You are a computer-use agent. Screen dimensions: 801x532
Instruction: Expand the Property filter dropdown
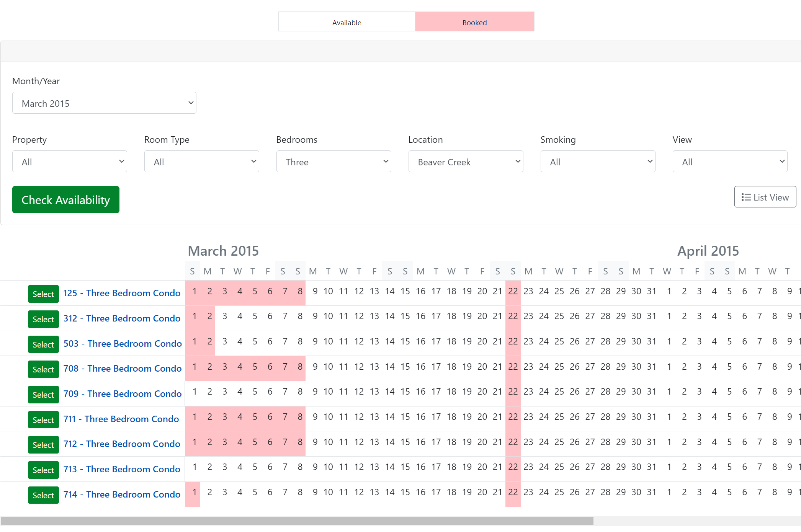click(x=70, y=162)
